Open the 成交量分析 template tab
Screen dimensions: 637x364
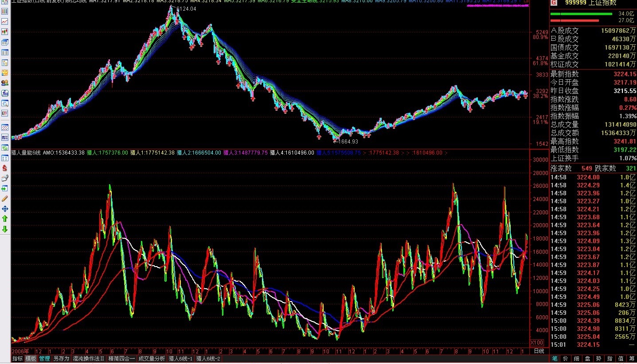(152, 359)
